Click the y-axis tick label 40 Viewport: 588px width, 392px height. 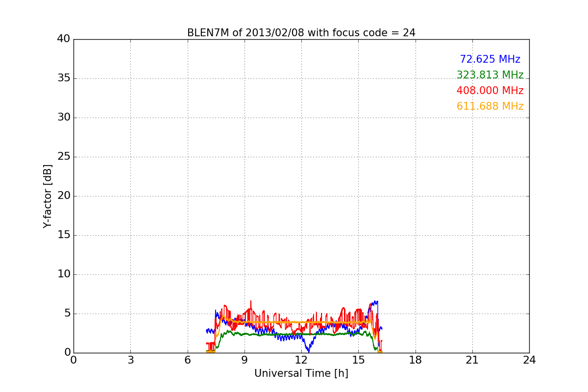point(64,39)
